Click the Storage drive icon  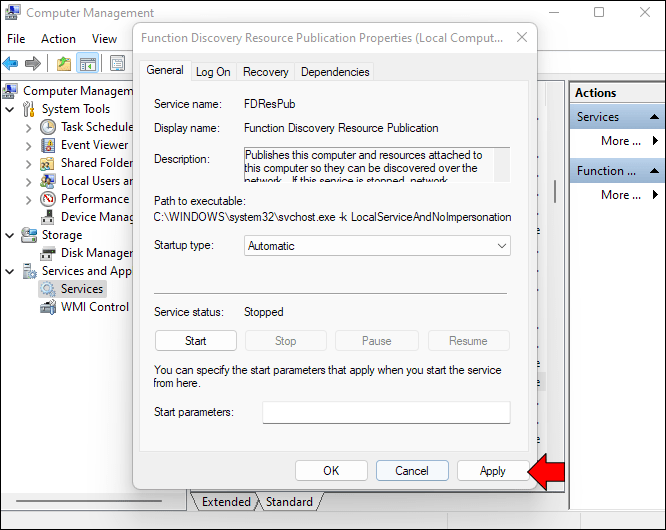(29, 235)
